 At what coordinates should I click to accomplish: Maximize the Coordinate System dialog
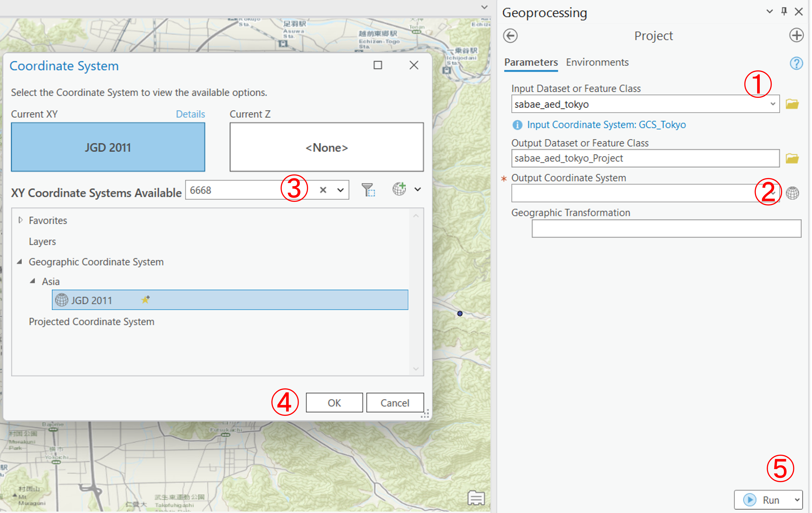(378, 65)
